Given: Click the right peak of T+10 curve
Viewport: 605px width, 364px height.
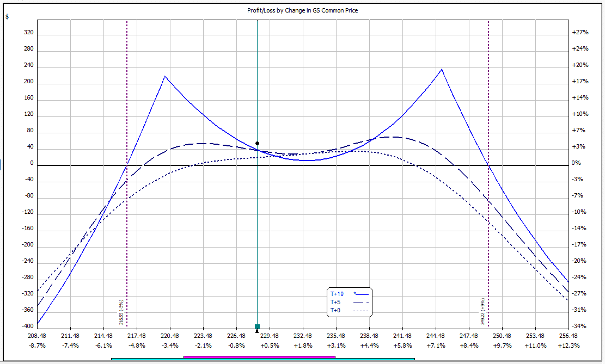Looking at the screenshot, I should click(x=442, y=69).
